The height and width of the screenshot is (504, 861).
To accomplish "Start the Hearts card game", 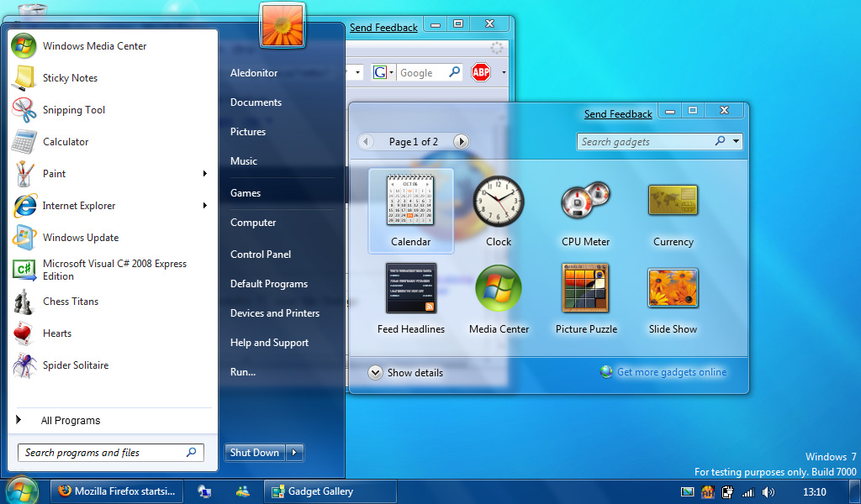I will tap(114, 333).
